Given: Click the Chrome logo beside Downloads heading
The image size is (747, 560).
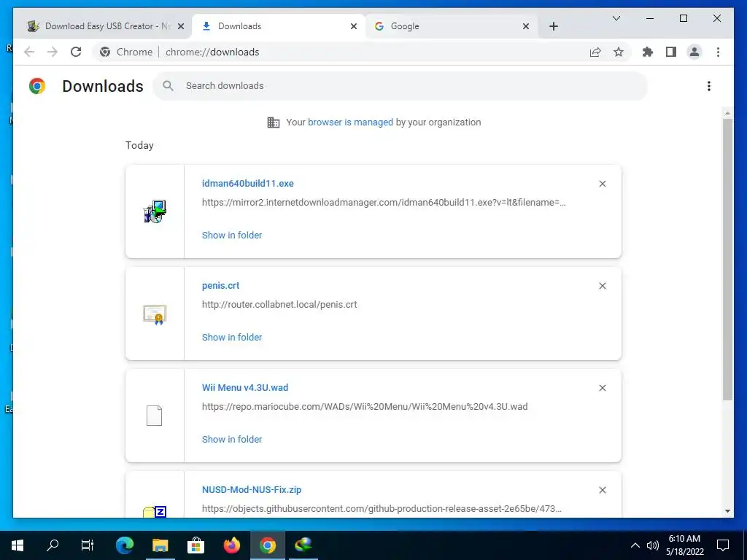Looking at the screenshot, I should tap(37, 86).
